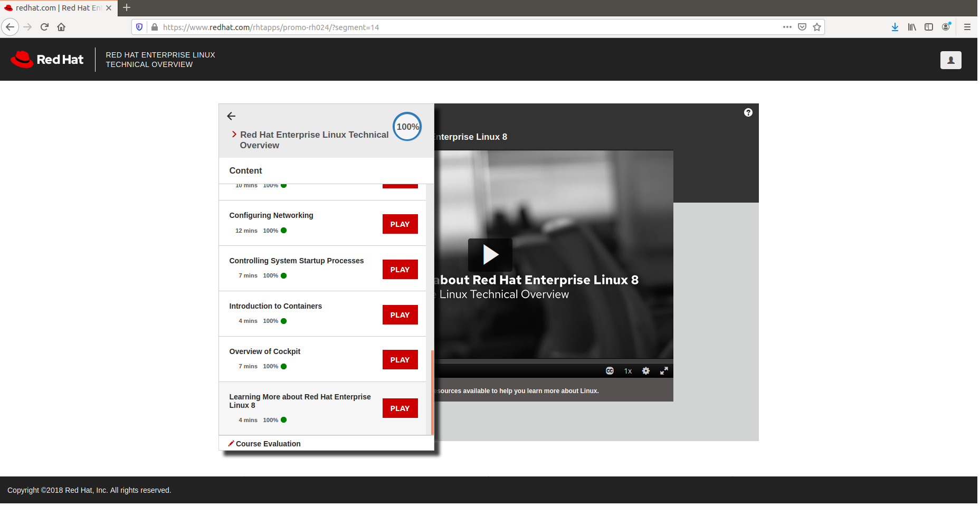Select Controlling System Startup Processes title
This screenshot has height=506, width=980.
click(x=297, y=261)
